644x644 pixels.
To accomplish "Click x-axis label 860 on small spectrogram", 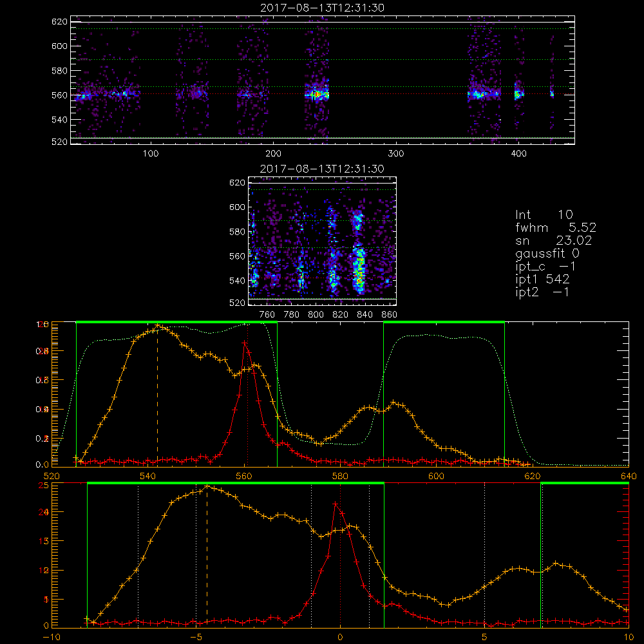I will (x=390, y=315).
